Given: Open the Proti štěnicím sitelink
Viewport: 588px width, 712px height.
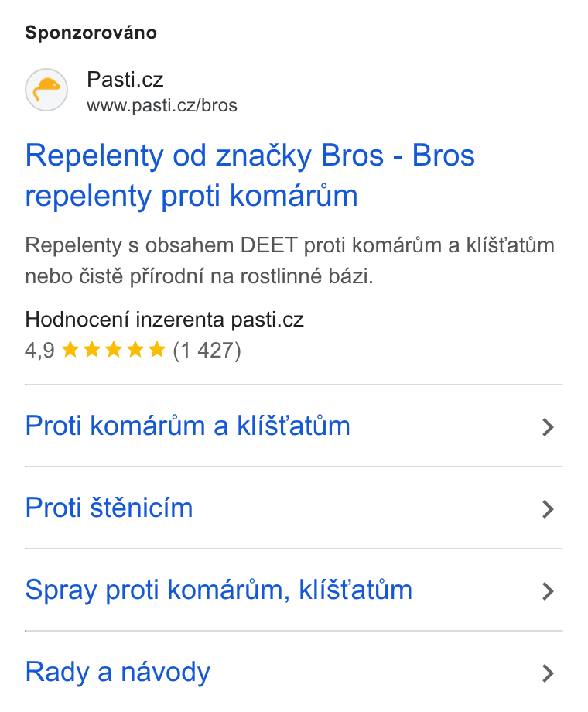Looking at the screenshot, I should click(x=109, y=508).
